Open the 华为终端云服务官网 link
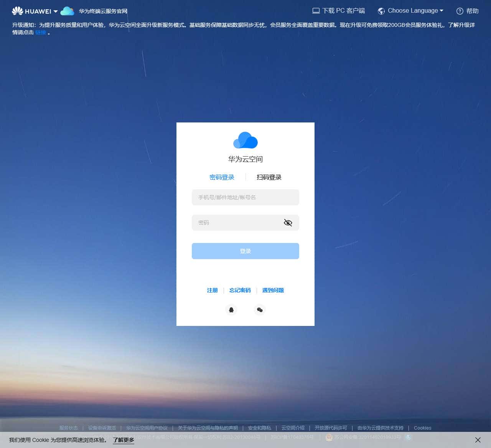Viewport: 491px width, 448px height. 103,12
